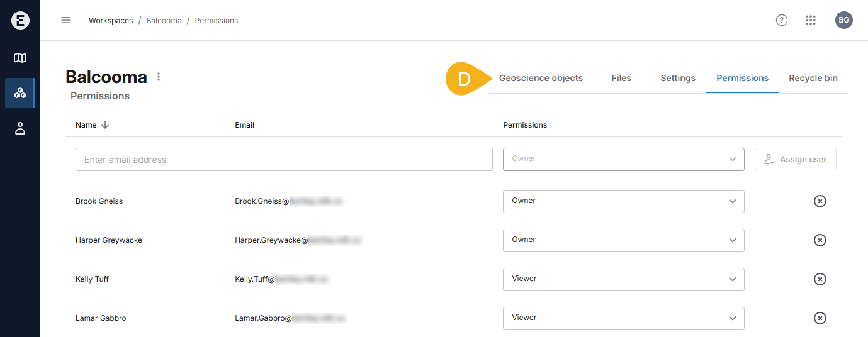Select the workspaces sidebar icon
The width and height of the screenshot is (868, 337).
pos(20,93)
